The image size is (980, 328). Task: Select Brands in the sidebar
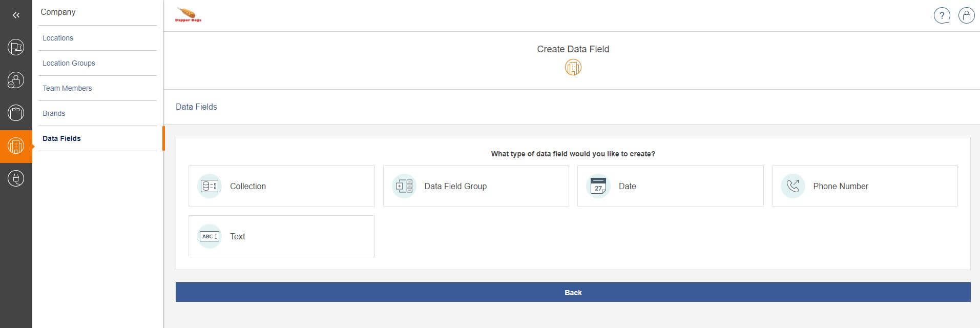pyautogui.click(x=54, y=113)
